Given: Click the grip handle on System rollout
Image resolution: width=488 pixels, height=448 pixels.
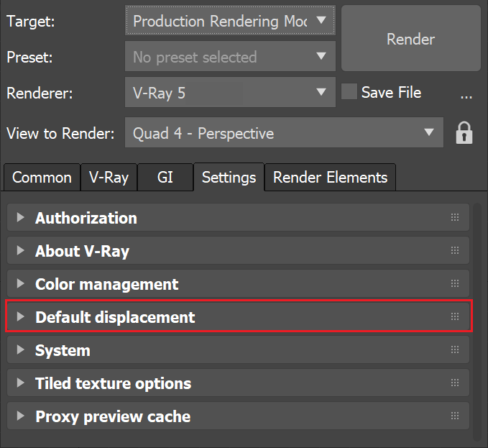Looking at the screenshot, I should 454,350.
